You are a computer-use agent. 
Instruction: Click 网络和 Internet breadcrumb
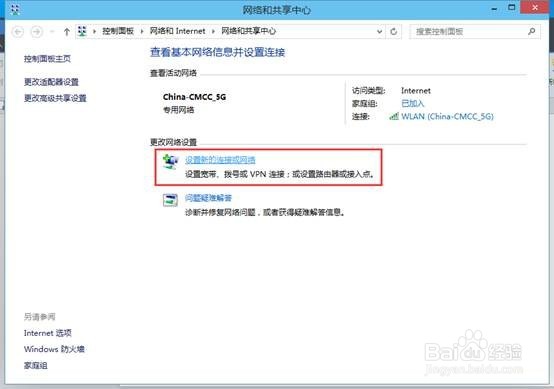pos(177,31)
